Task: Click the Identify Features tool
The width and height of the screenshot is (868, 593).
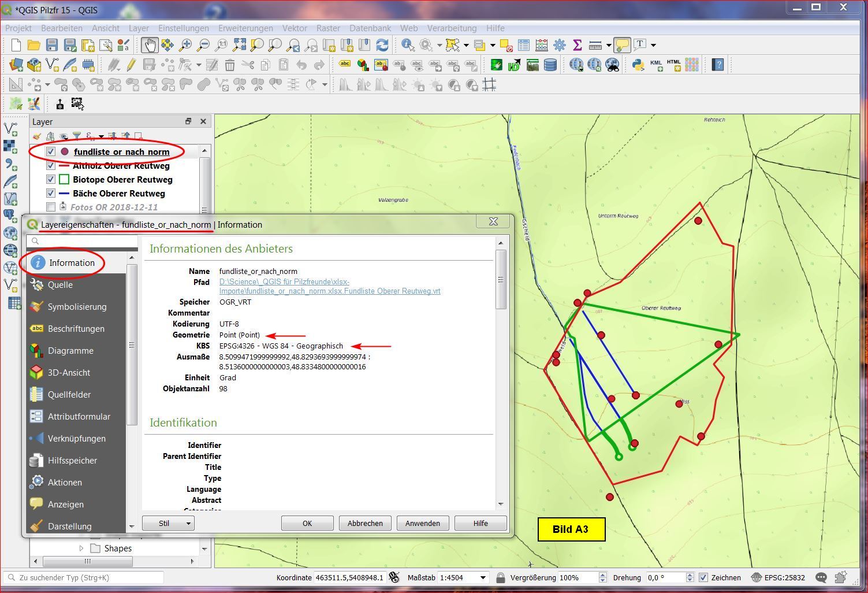Action: point(408,45)
